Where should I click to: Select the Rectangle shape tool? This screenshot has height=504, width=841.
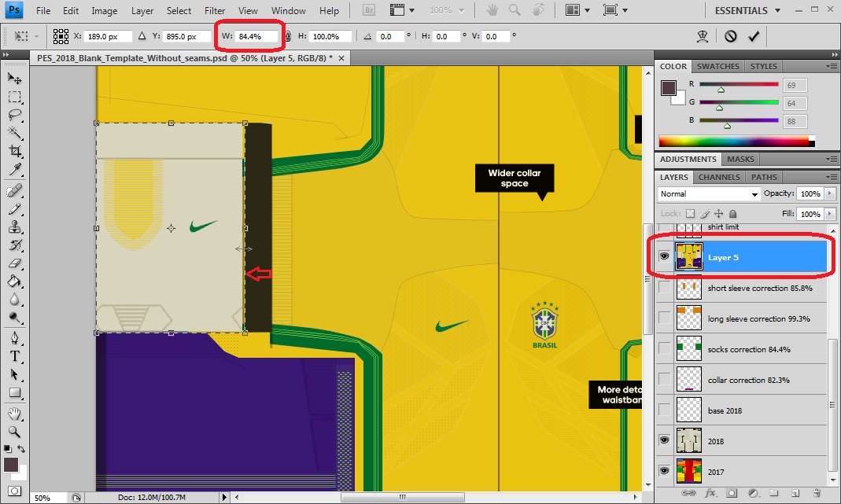(14, 393)
